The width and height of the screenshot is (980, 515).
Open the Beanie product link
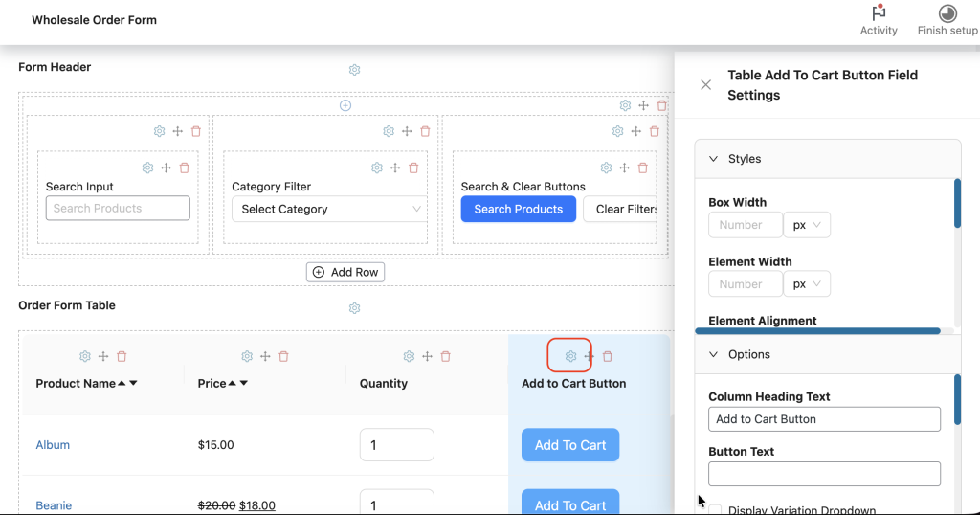click(54, 505)
